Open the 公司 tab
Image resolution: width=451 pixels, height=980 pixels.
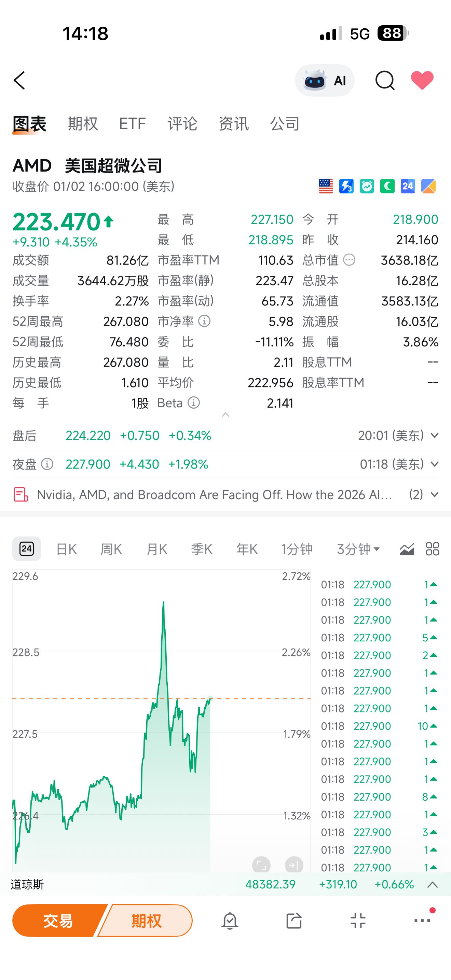pyautogui.click(x=285, y=124)
